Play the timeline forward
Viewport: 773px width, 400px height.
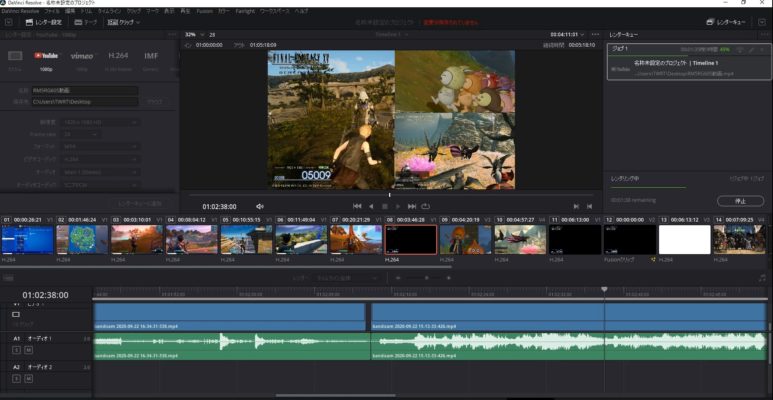(x=398, y=206)
